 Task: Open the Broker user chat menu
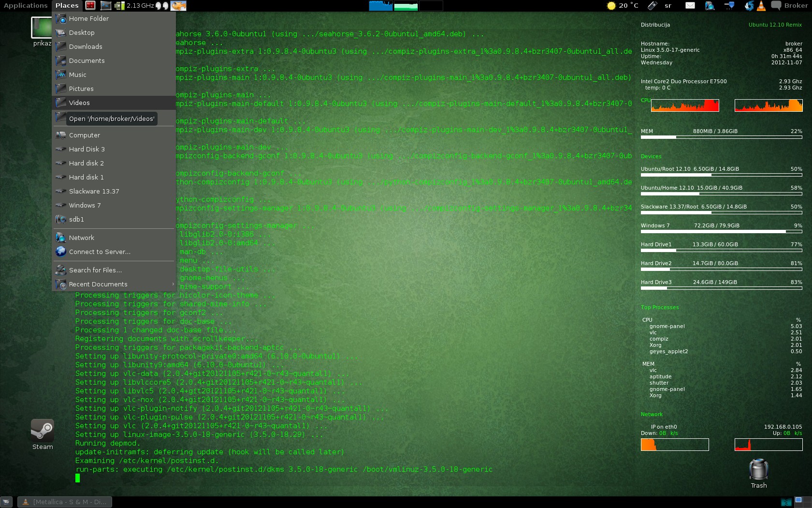click(790, 5)
